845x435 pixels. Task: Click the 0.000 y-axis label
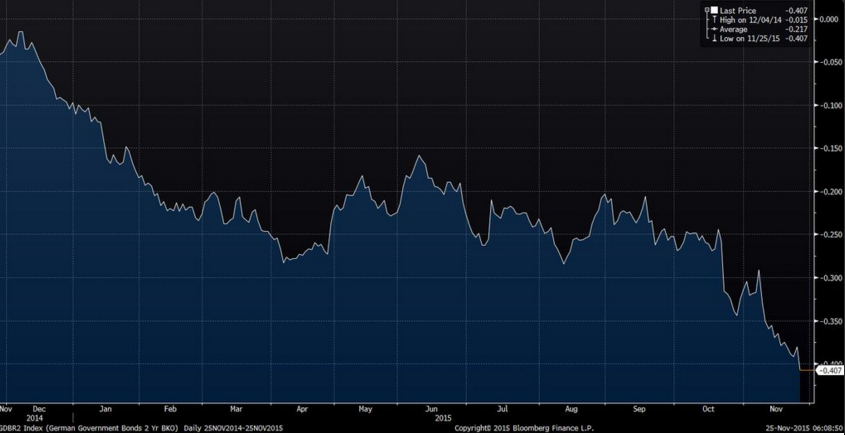pyautogui.click(x=829, y=19)
